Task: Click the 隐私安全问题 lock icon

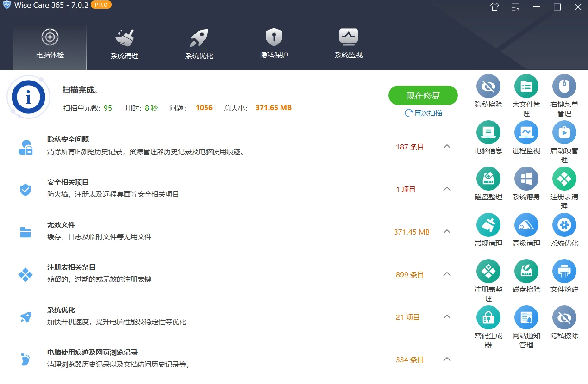Action: [25, 147]
